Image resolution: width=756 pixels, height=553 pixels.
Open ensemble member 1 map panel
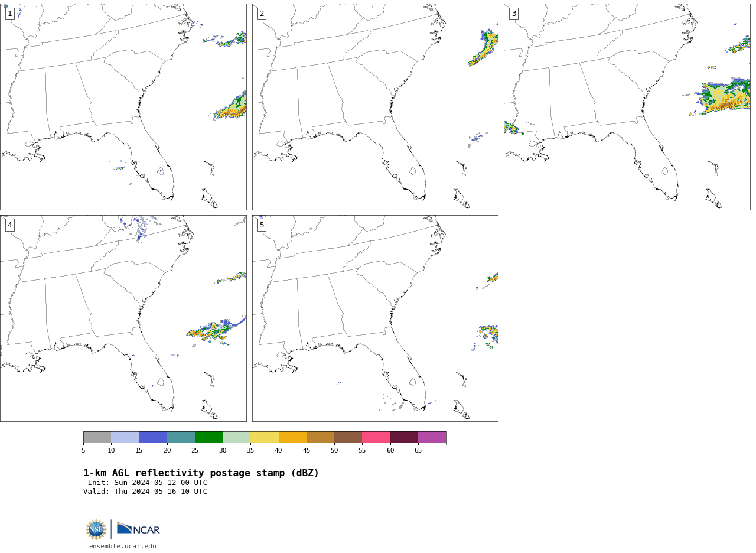123,107
